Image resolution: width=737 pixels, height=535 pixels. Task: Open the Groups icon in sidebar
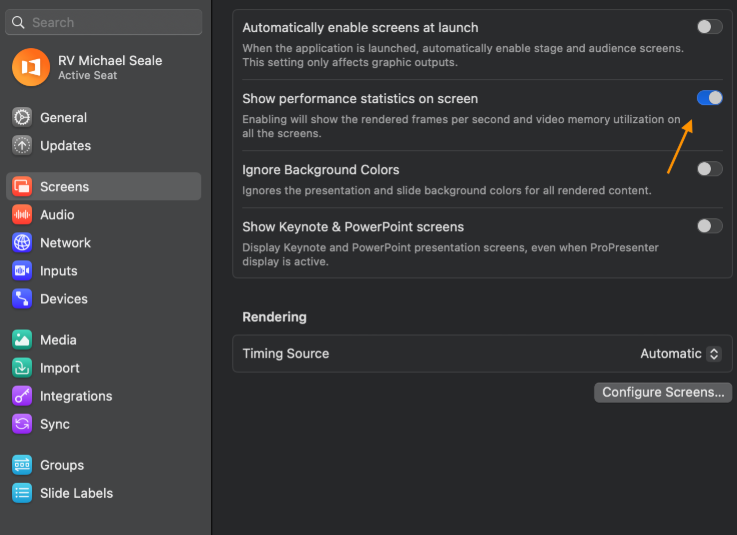[22, 465]
